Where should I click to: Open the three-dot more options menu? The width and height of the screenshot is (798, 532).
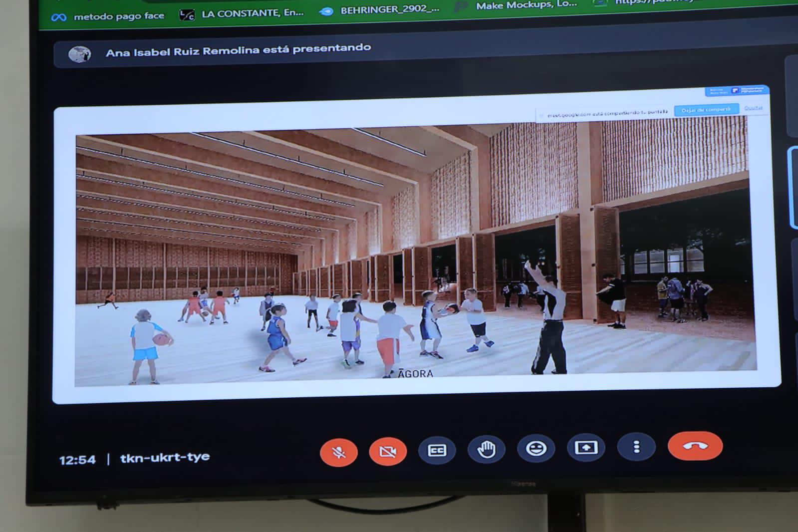(636, 446)
